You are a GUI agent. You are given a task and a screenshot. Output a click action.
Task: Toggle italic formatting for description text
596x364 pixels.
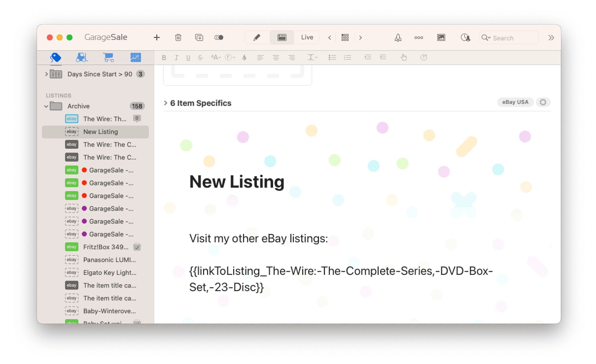(176, 57)
